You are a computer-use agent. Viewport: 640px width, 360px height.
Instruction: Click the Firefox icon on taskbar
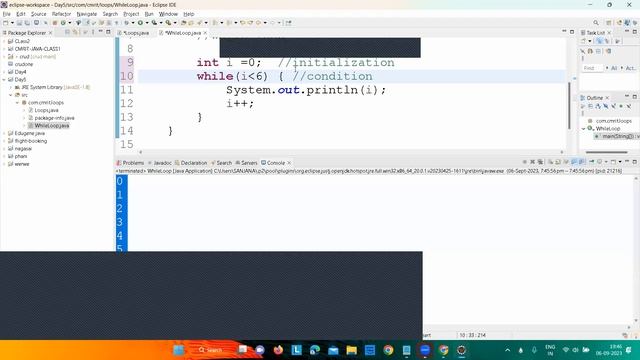click(278, 350)
